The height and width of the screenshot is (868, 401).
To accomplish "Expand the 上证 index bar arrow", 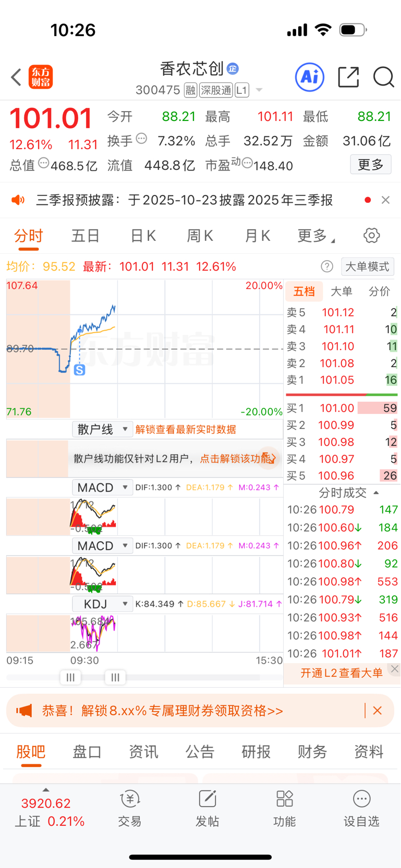I will [x=46, y=790].
